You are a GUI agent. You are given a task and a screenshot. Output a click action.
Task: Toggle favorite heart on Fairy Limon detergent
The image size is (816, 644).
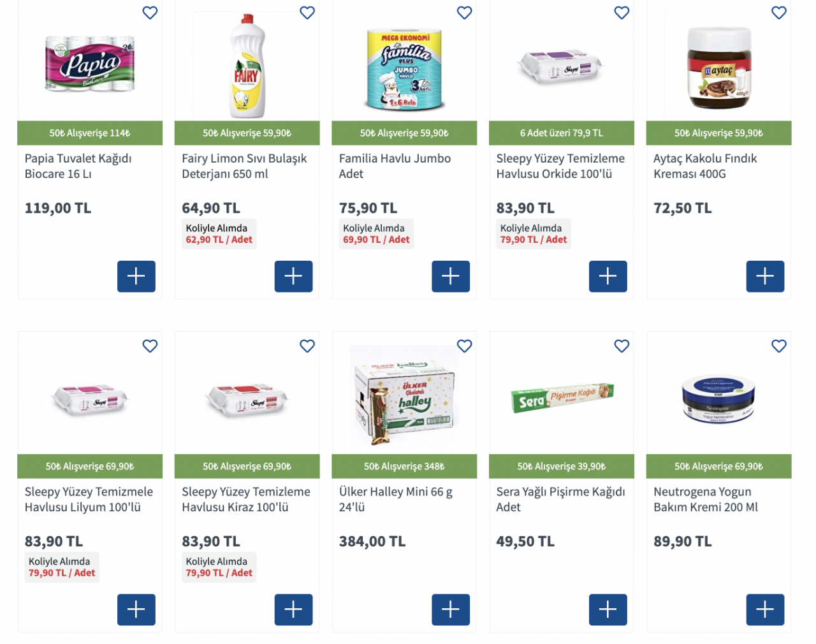[307, 13]
